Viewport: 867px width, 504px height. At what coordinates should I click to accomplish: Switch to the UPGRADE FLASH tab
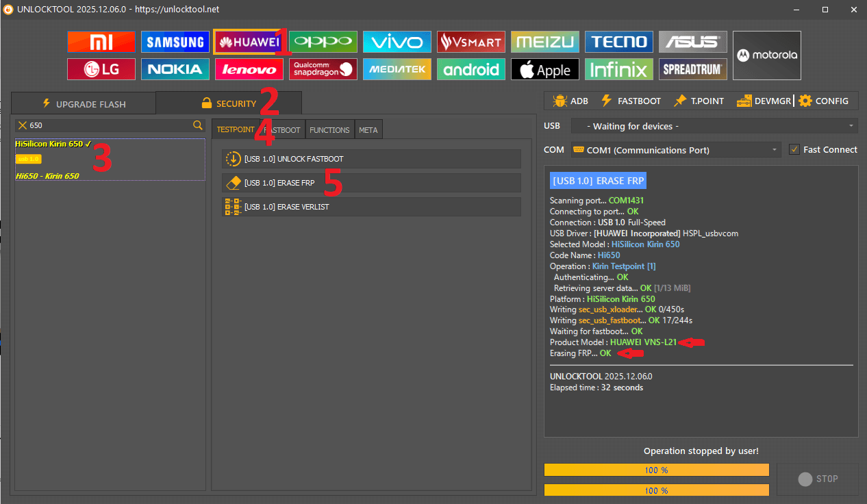pos(84,103)
